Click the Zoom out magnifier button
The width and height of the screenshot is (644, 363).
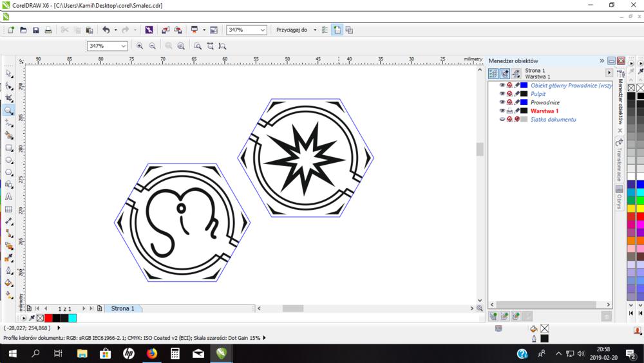point(153,46)
